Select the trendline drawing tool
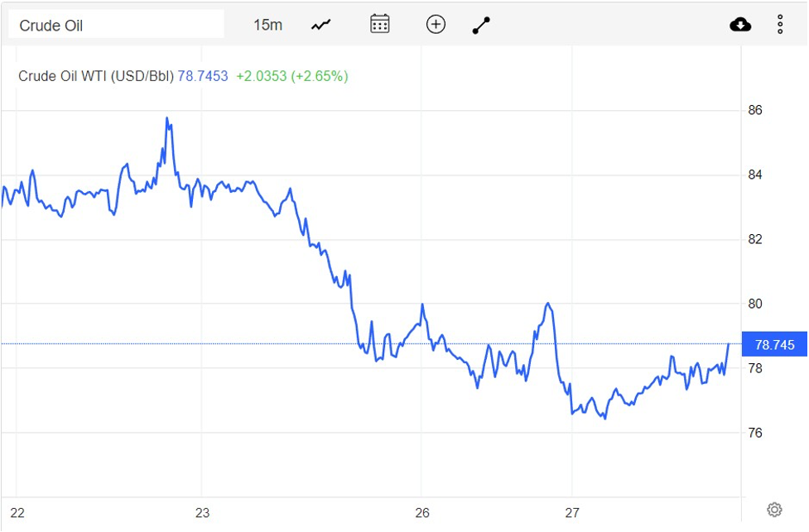 (481, 25)
